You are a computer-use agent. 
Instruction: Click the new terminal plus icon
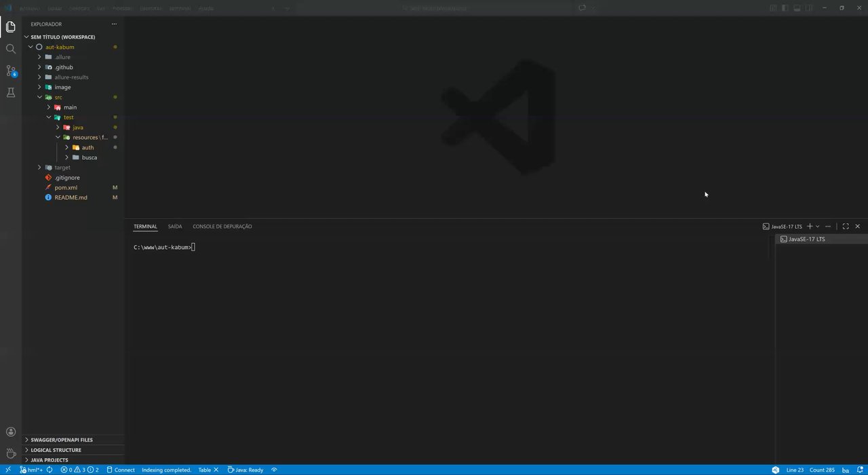pos(810,226)
